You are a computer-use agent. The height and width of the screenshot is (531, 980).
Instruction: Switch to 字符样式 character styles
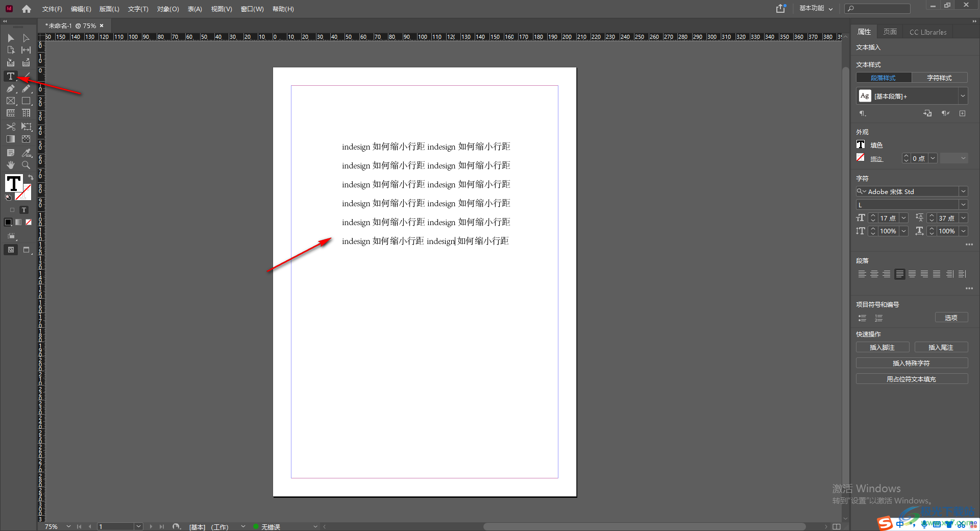tap(939, 78)
